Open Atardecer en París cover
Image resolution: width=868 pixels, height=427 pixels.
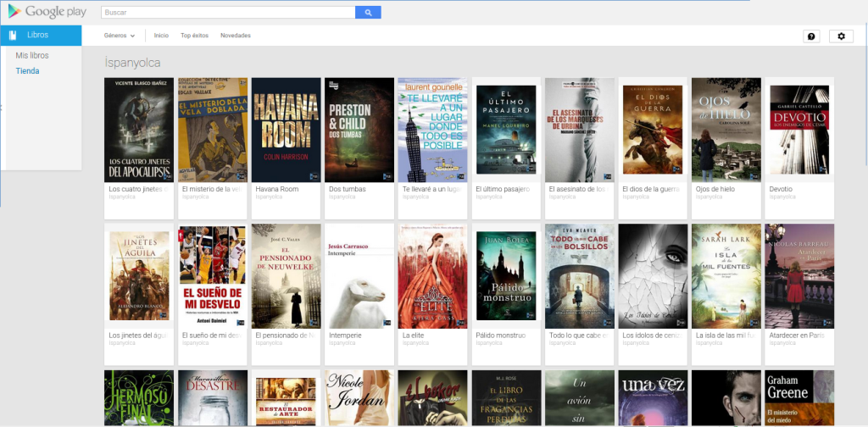point(799,276)
